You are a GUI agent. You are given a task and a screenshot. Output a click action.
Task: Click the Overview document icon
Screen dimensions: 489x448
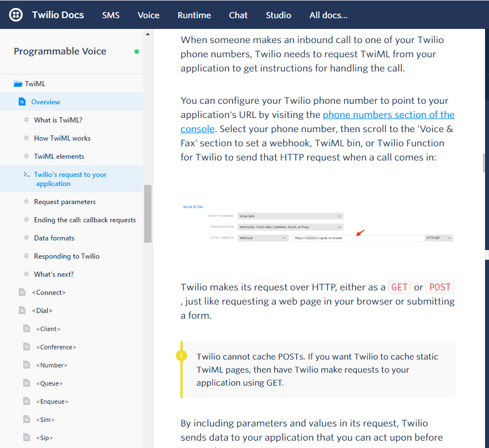22,102
